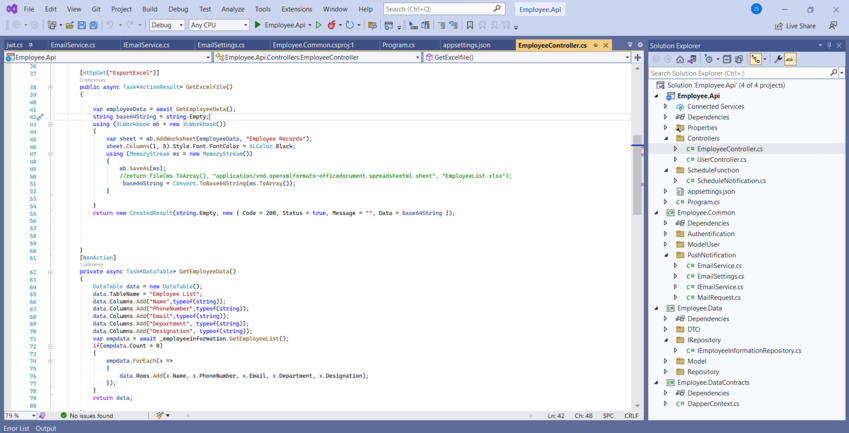Expand Connected Services node in Solution Explorer
This screenshot has height=433, width=849.
pyautogui.click(x=666, y=107)
